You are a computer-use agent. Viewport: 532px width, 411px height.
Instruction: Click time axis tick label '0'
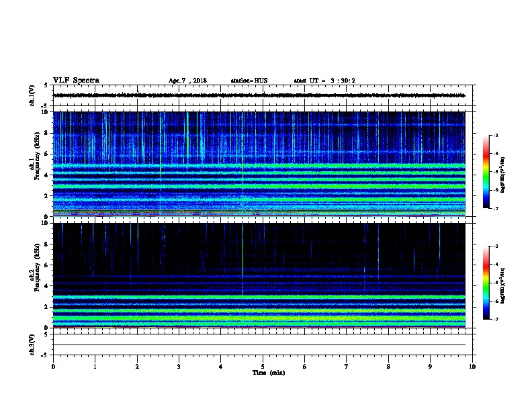[53, 367]
